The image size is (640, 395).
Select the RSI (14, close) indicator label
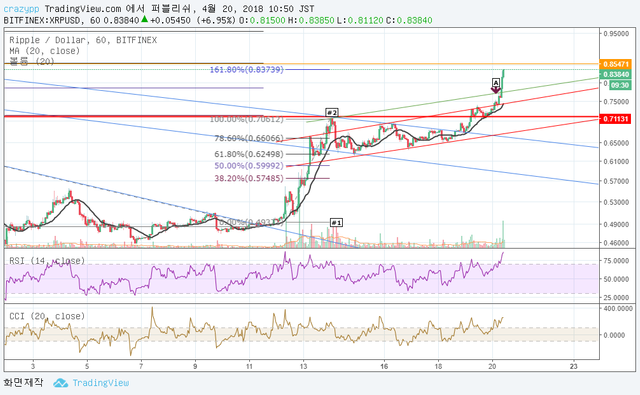point(47,260)
